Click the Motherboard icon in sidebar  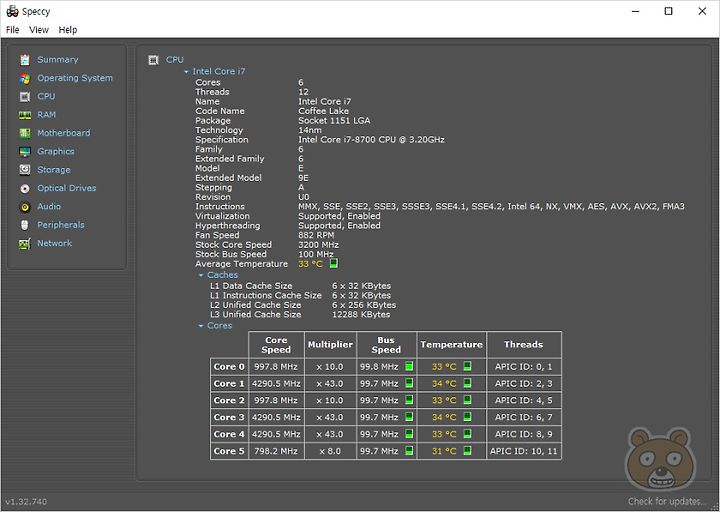pos(25,133)
